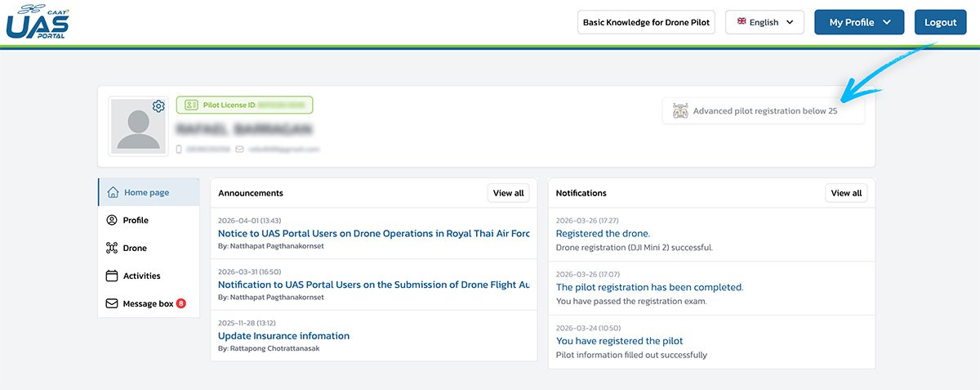Click the profile avatar picture
The width and height of the screenshot is (980, 390).
[137, 125]
